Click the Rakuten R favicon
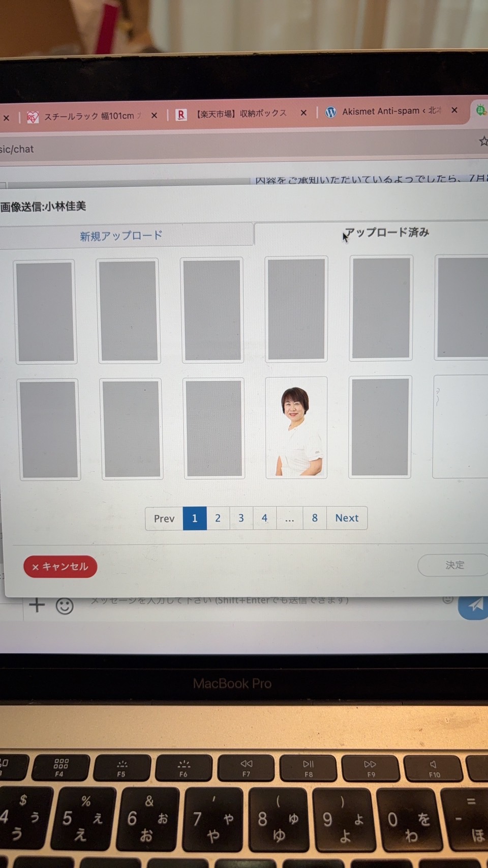Screen dimensions: 488x868 (181, 114)
